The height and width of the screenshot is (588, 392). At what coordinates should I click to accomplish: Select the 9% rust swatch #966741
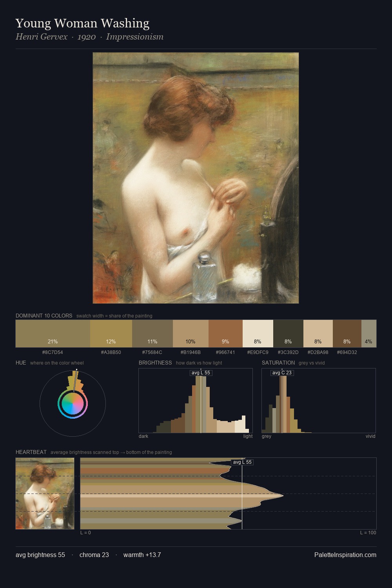(x=225, y=334)
